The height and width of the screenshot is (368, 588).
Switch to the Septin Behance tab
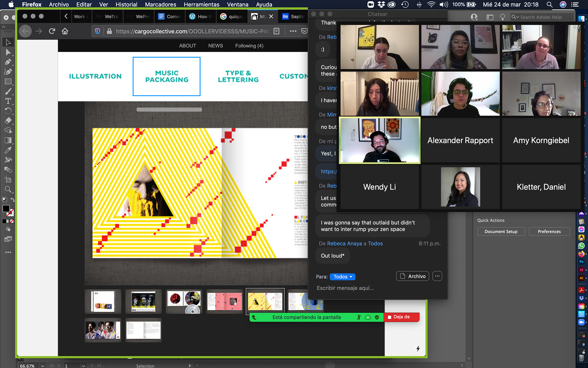pos(293,17)
